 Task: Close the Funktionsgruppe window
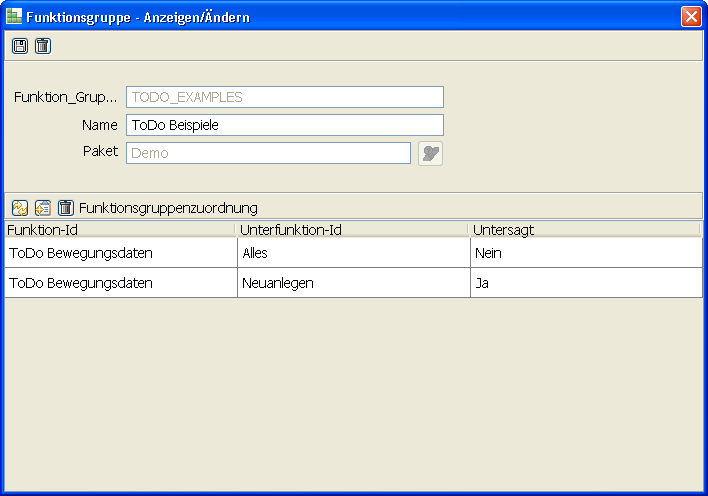click(690, 17)
